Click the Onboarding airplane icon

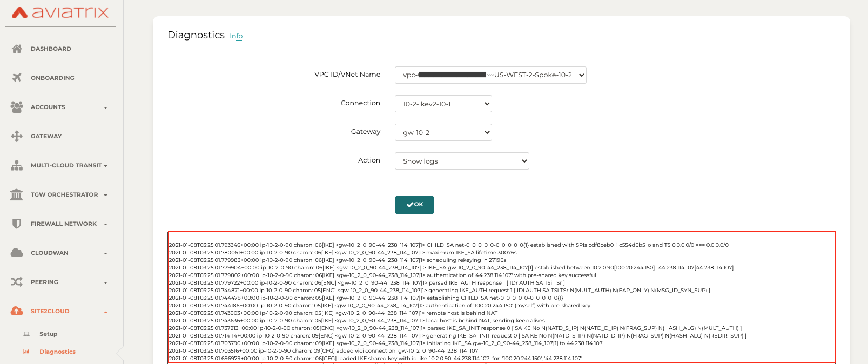(x=17, y=78)
